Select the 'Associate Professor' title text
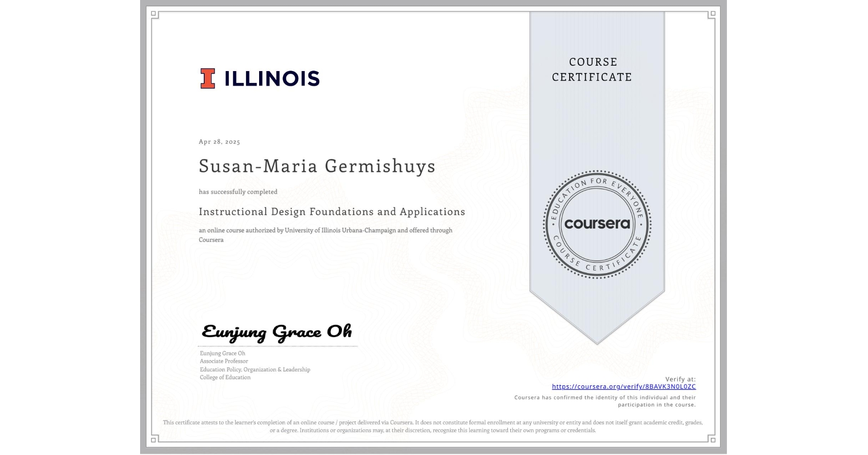The width and height of the screenshot is (868, 455). click(224, 361)
